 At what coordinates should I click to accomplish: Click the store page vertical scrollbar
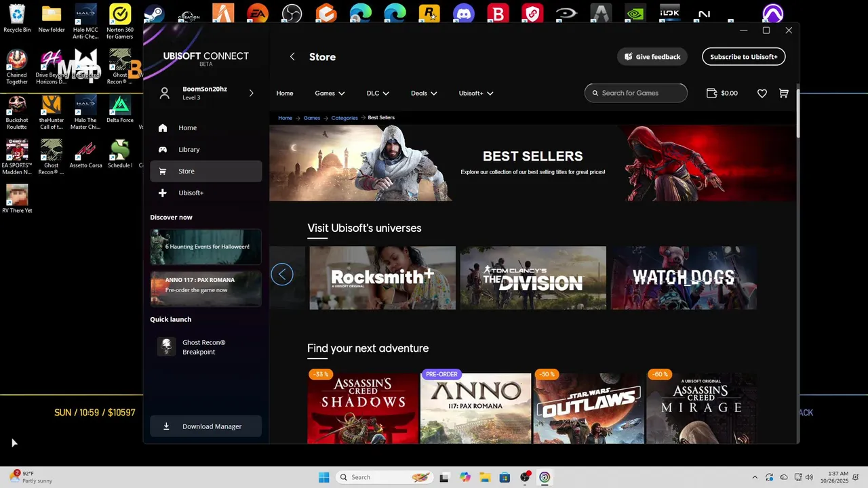(797, 113)
